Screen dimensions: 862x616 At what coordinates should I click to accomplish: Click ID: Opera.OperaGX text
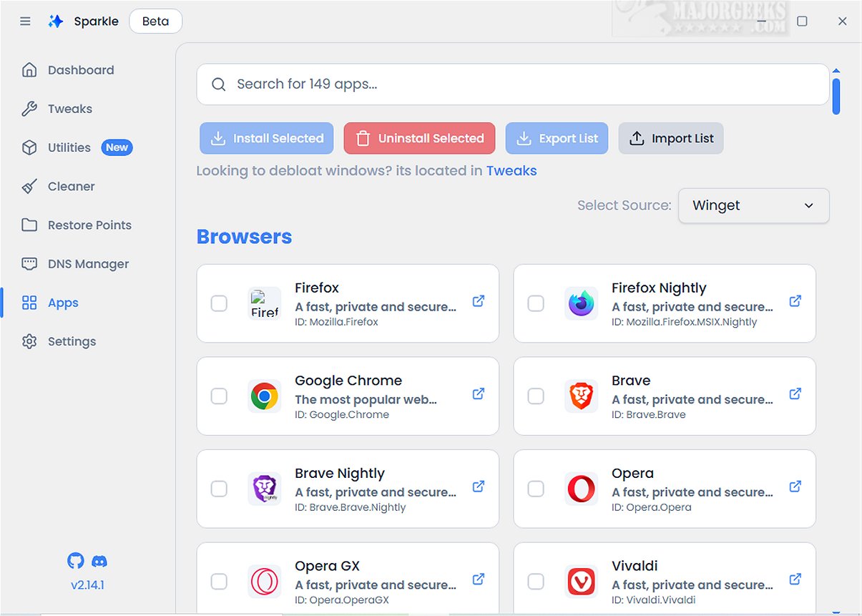coord(342,600)
